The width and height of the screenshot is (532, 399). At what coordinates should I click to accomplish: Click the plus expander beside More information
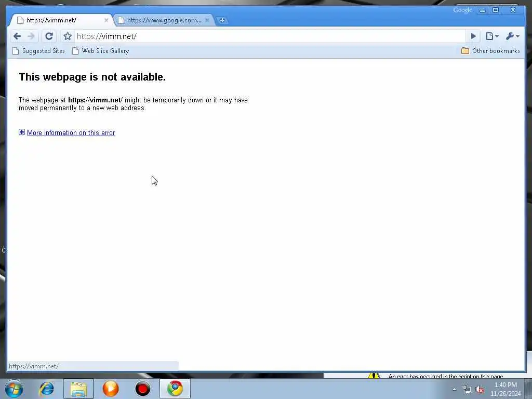pyautogui.click(x=22, y=132)
